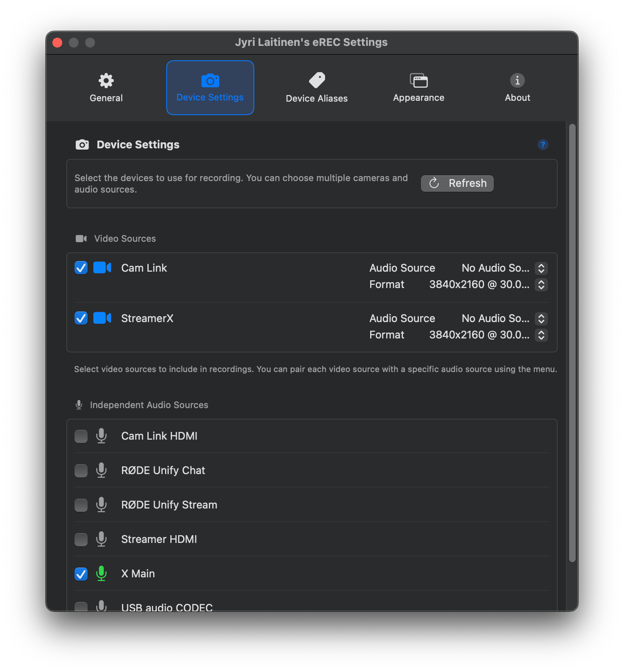Screen dimensions: 624x672
Task: Click the window icon of Appearance
Action: [x=419, y=80]
